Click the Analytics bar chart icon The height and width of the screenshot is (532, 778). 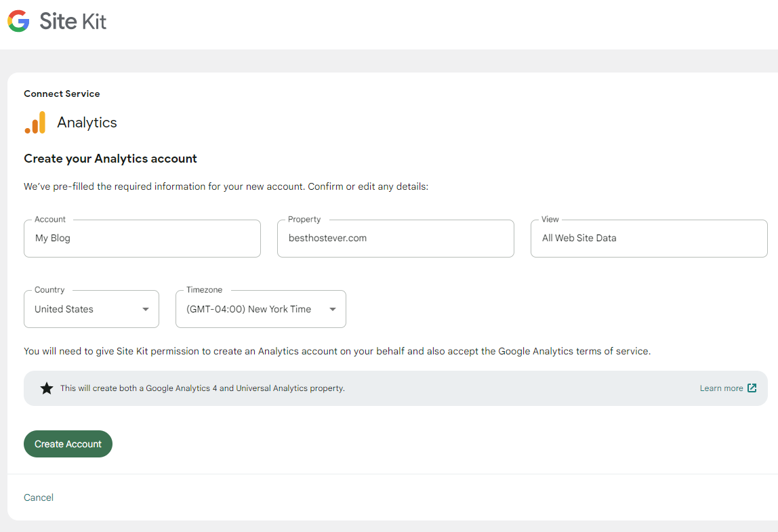tap(35, 123)
